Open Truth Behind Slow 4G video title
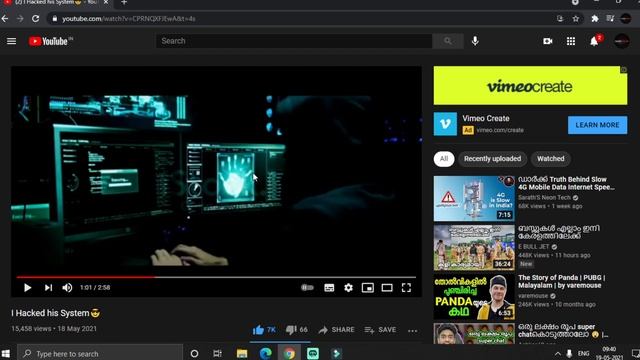The width and height of the screenshot is (640, 360). point(566,183)
